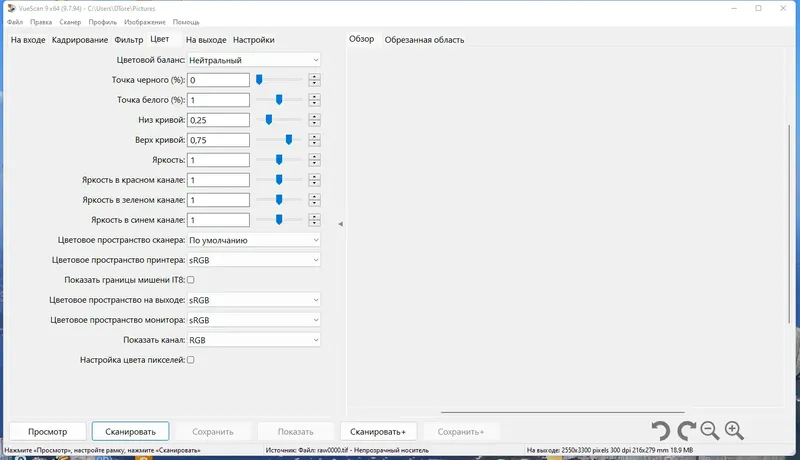Click the Сканировать+ button
Image resolution: width=800 pixels, height=460 pixels.
point(378,431)
